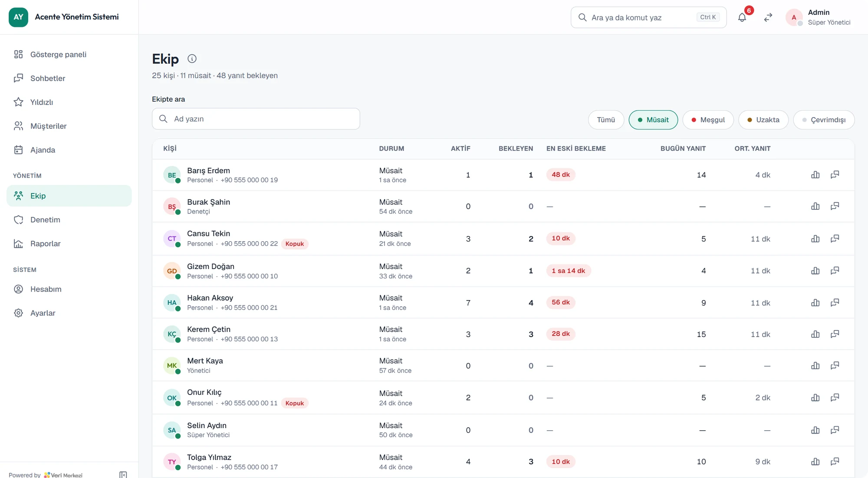Filter team by Çevrimdışı status
The width and height of the screenshot is (868, 478).
(824, 120)
